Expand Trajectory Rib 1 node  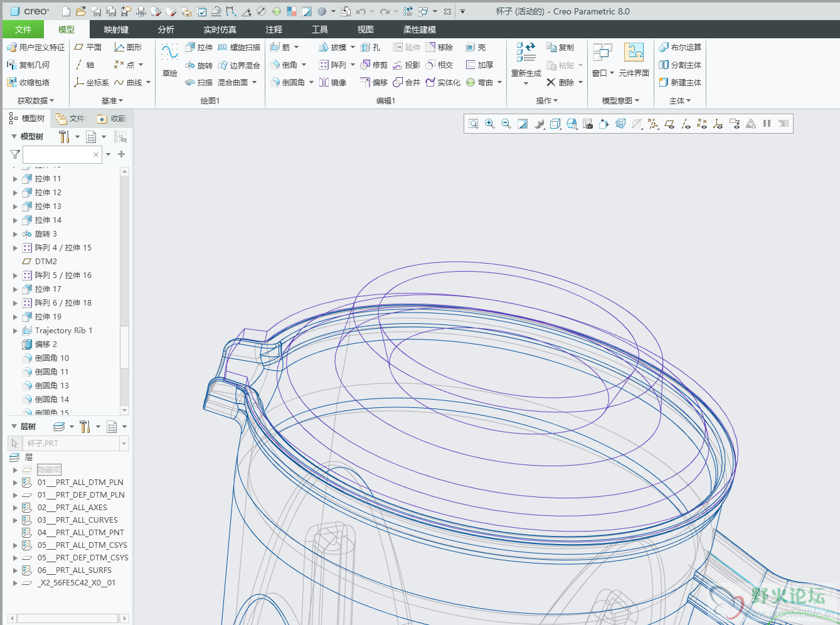pos(15,331)
